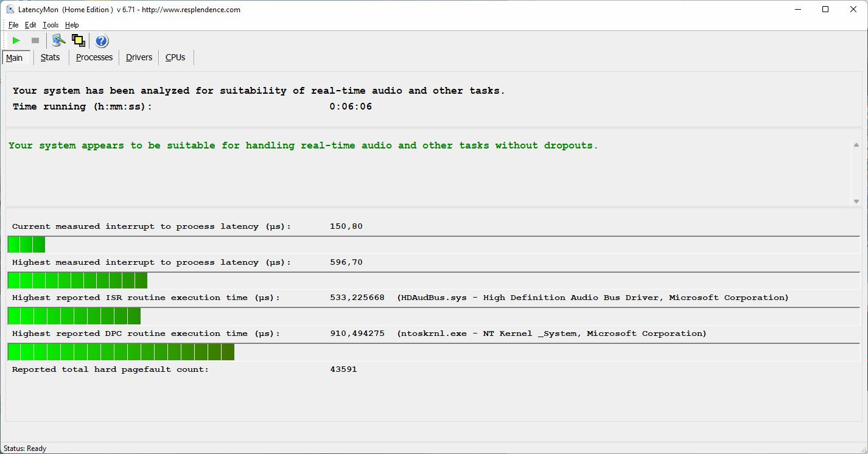Click the highest interrupt to process latency bar
This screenshot has height=454, width=868.
433,281
